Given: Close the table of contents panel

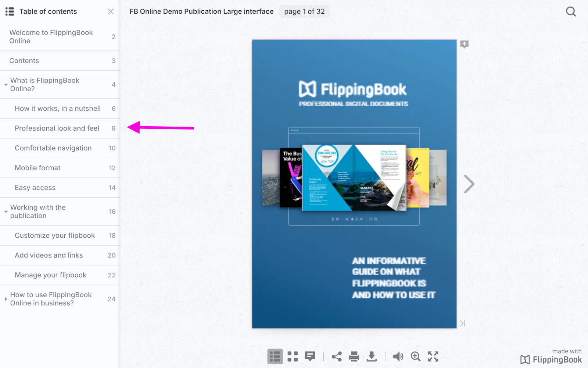Looking at the screenshot, I should click(111, 11).
